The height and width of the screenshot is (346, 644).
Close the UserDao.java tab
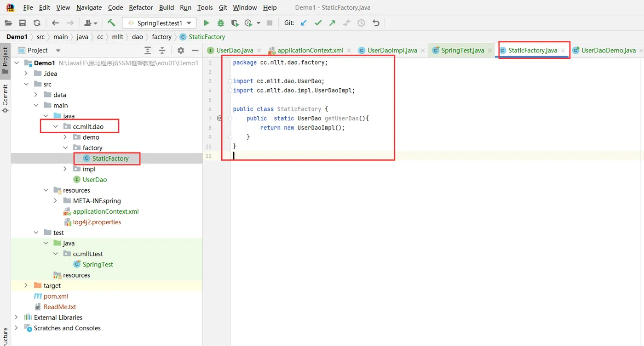click(x=259, y=51)
